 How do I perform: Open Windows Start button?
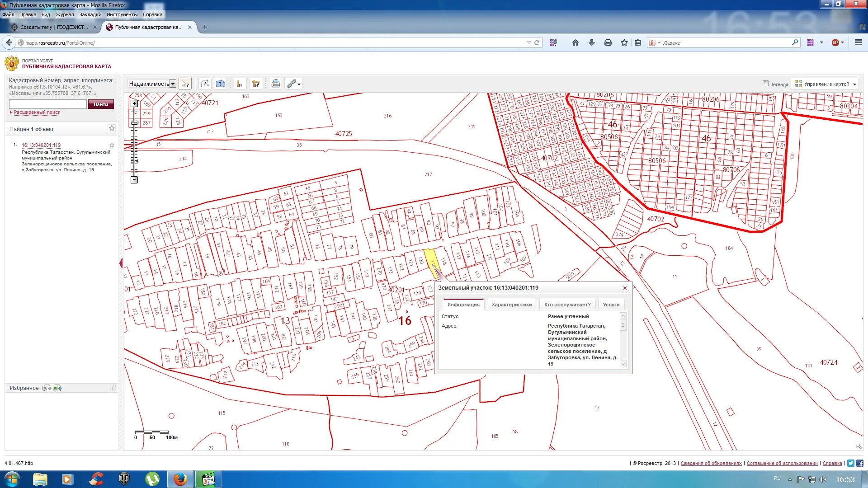12,479
